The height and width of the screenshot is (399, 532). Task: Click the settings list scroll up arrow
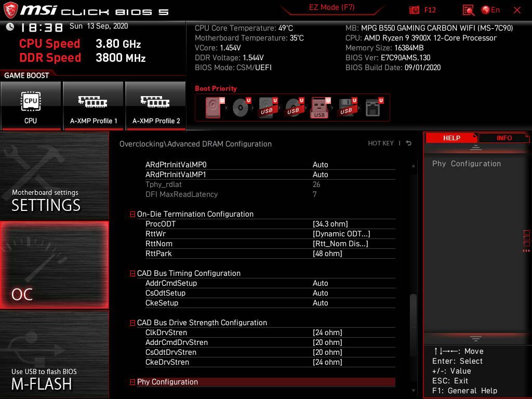(x=413, y=166)
